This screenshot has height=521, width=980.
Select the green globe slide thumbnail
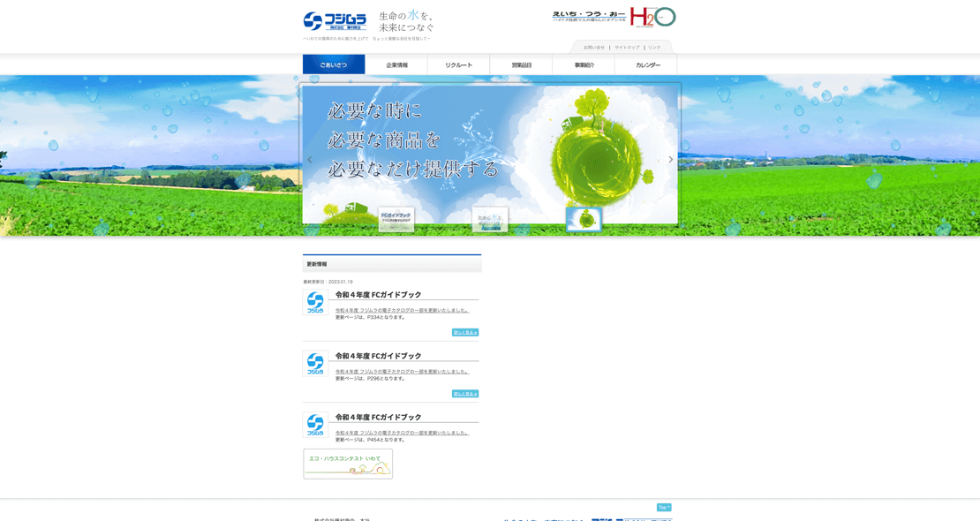pos(584,220)
